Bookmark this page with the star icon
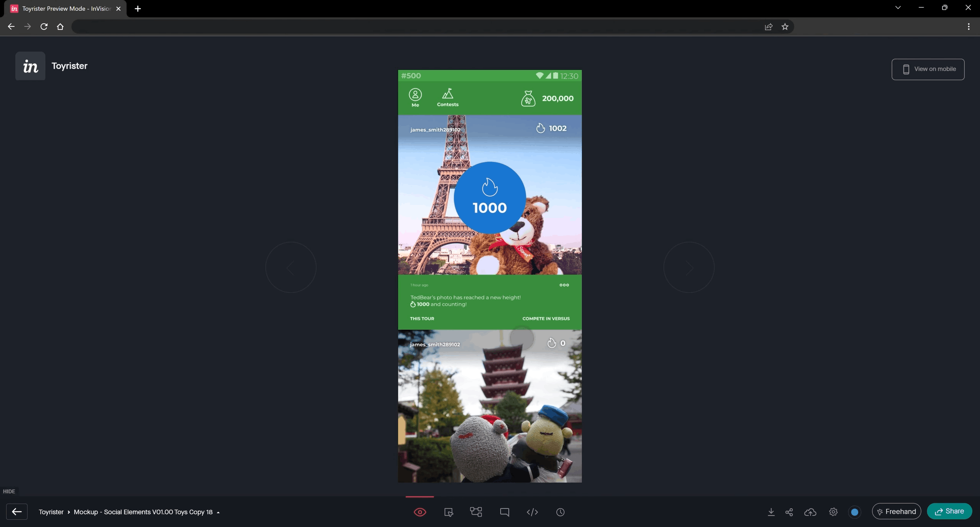This screenshot has width=980, height=527. pyautogui.click(x=785, y=26)
